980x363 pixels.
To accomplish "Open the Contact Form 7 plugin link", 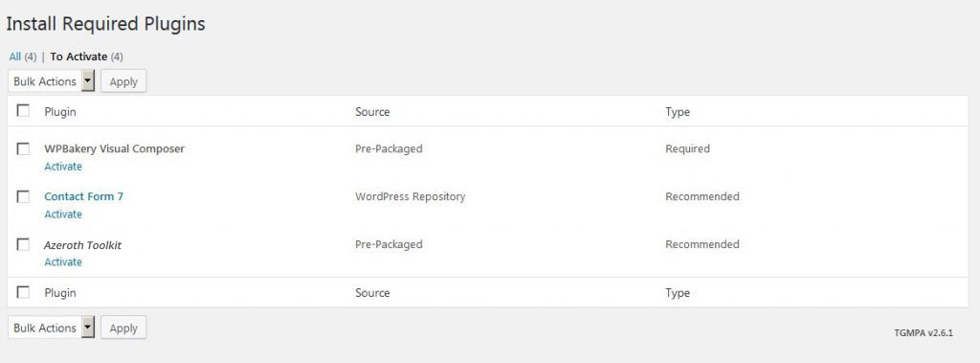I will click(x=84, y=196).
